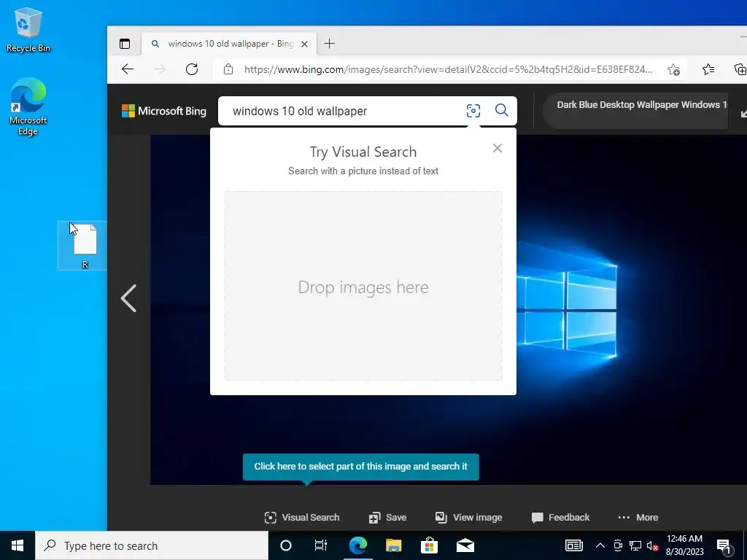The height and width of the screenshot is (560, 747).
Task: Save the image to collection
Action: pyautogui.click(x=388, y=518)
